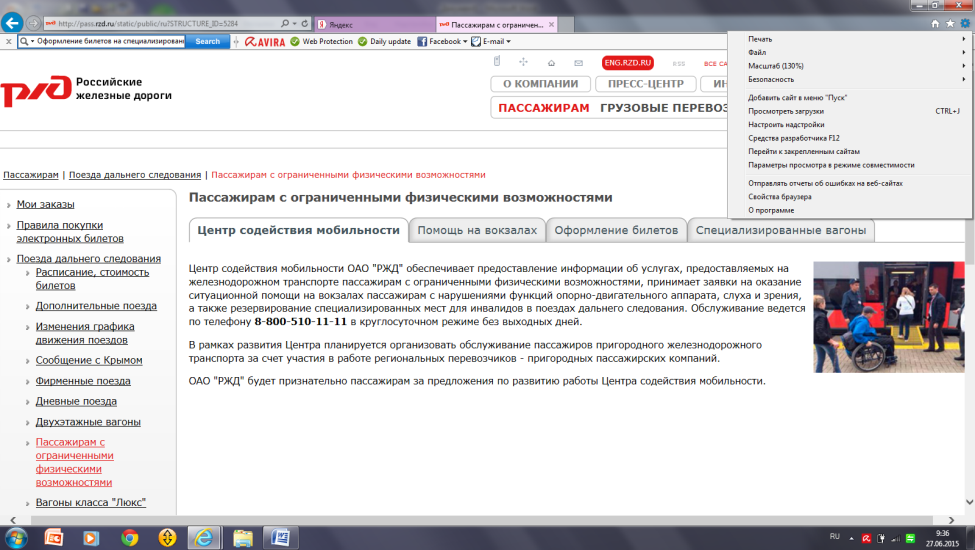Click the RSS link in header
The height and width of the screenshot is (550, 975).
click(678, 63)
